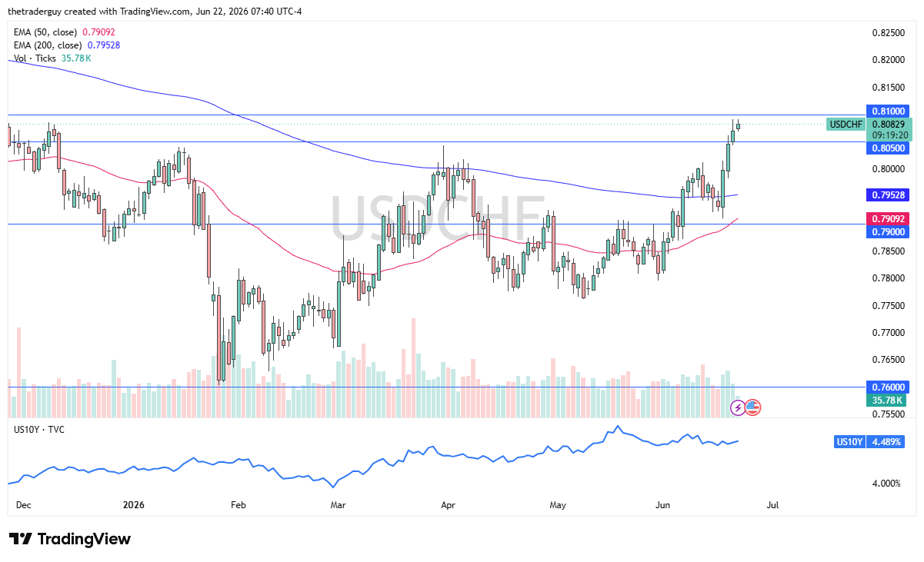The height and width of the screenshot is (562, 924).
Task: Click the 0.80000 price axis label
Action: point(888,169)
